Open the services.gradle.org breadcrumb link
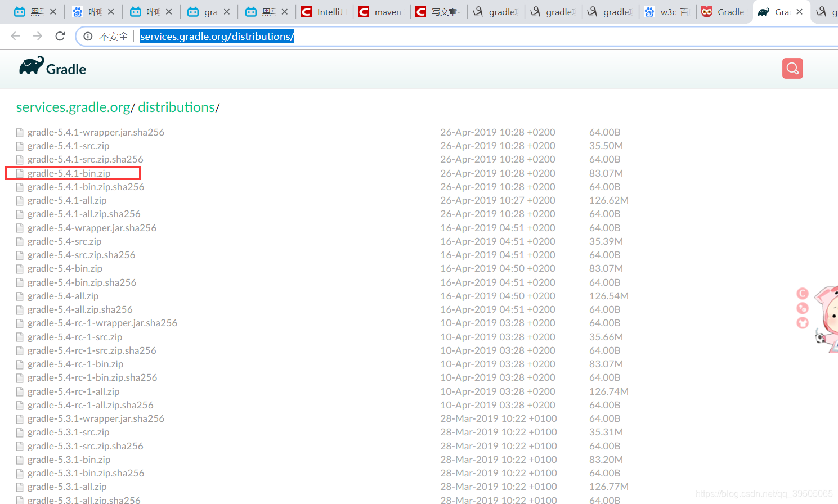The image size is (838, 504). tap(73, 107)
